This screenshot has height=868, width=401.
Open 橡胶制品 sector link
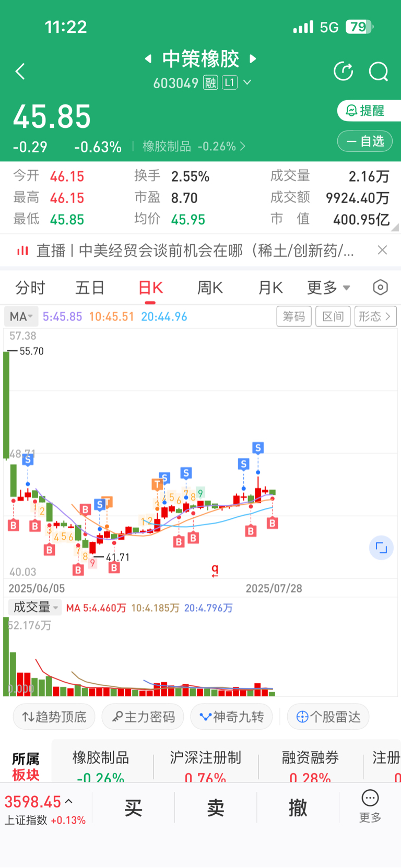[194, 146]
